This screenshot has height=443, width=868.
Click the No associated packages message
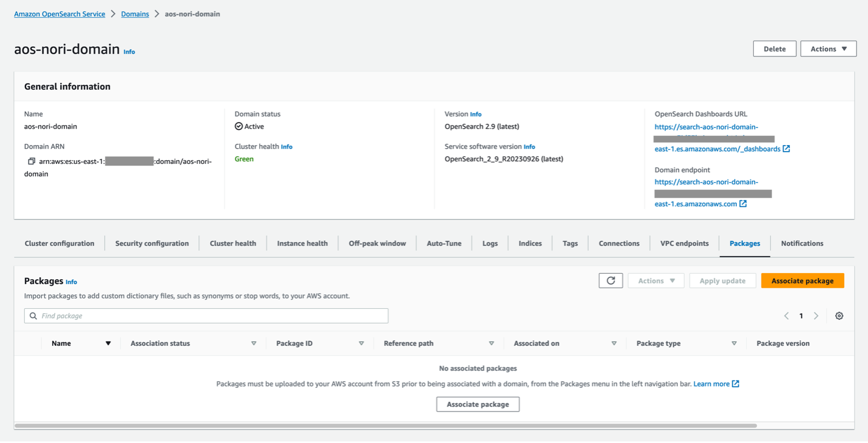(x=478, y=368)
